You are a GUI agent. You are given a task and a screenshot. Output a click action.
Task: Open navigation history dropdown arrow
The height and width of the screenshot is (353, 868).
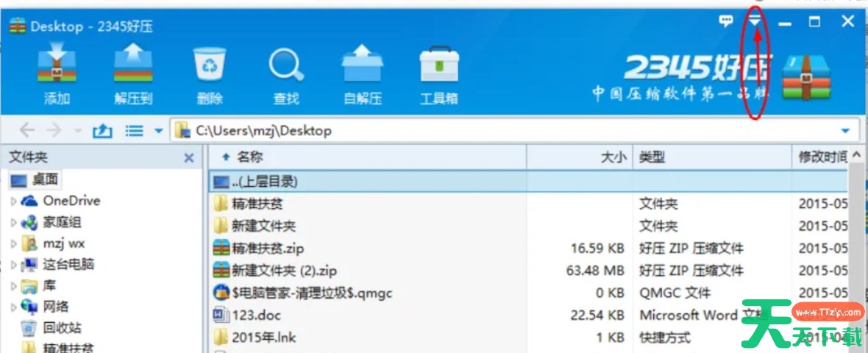[77, 131]
